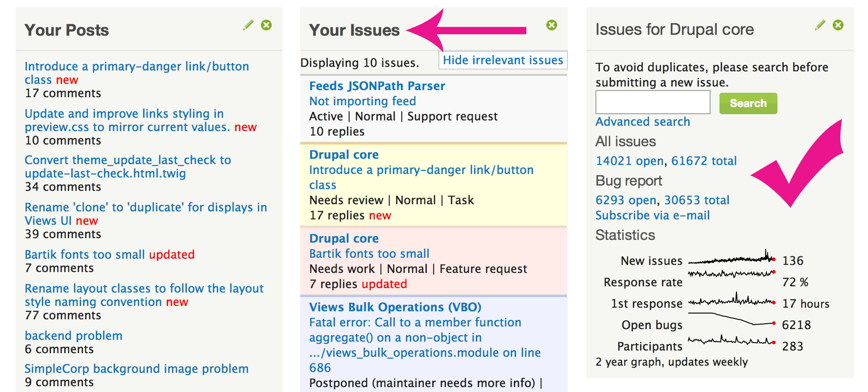Click the green Search button
Screen dimensions: 868x392
pyautogui.click(x=748, y=103)
